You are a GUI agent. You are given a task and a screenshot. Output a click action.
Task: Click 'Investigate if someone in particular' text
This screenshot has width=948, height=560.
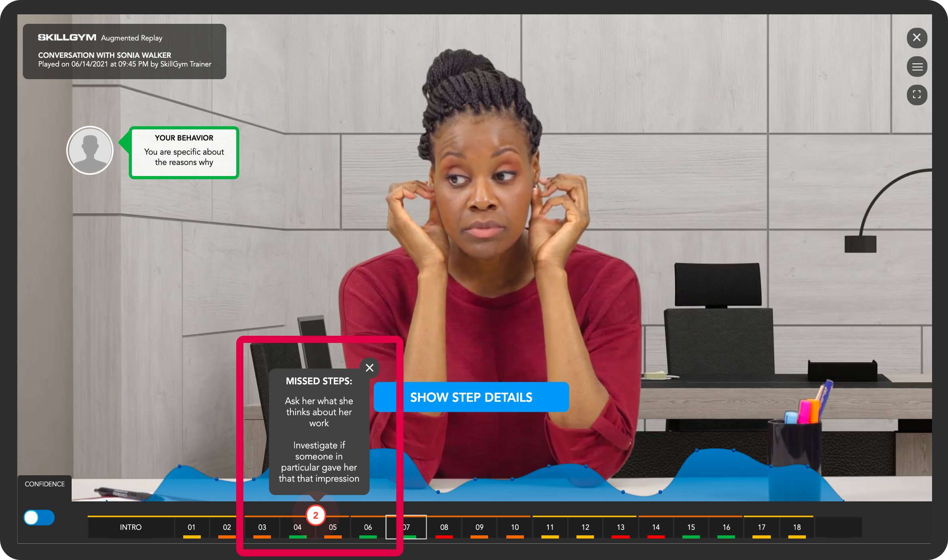point(319,462)
